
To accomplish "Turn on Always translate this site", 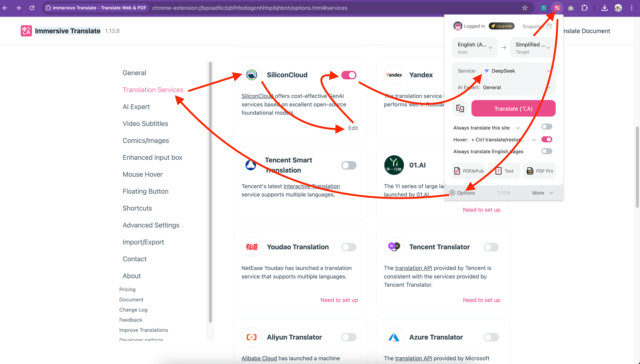I will (547, 127).
